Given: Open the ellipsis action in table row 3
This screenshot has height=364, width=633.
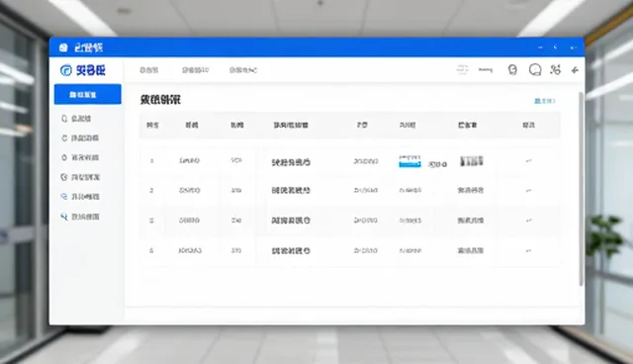Looking at the screenshot, I should [x=528, y=221].
